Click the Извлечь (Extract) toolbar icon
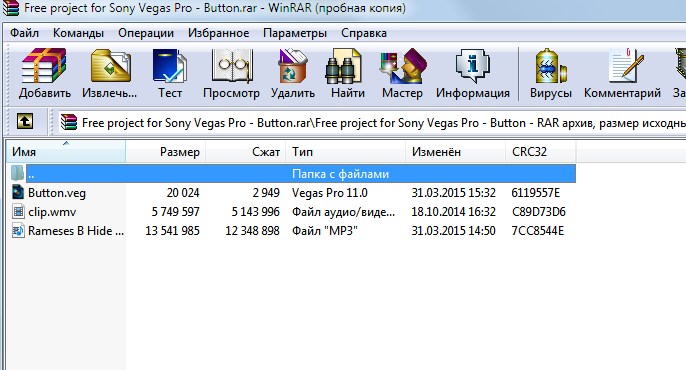The image size is (686, 370). pos(111,66)
